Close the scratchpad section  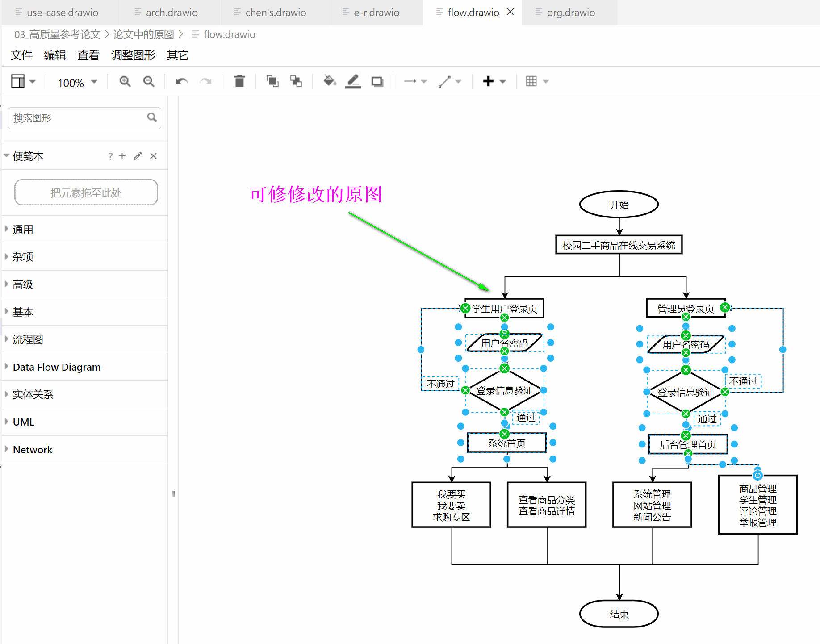pos(153,156)
